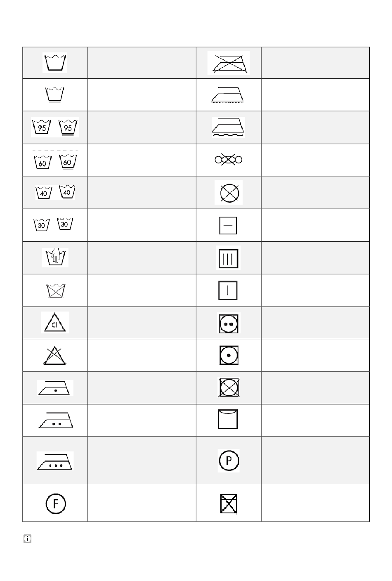Click the do not wring symbol
392x581 pixels.
pyautogui.click(x=229, y=160)
